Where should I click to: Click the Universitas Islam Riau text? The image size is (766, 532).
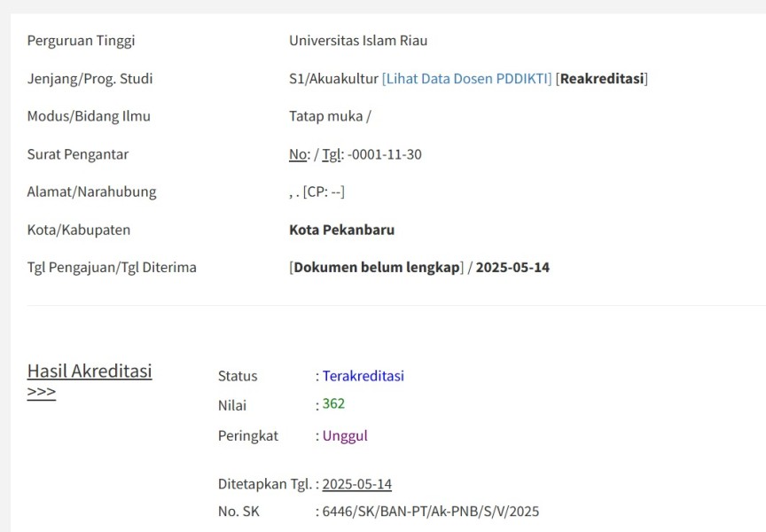click(x=358, y=41)
